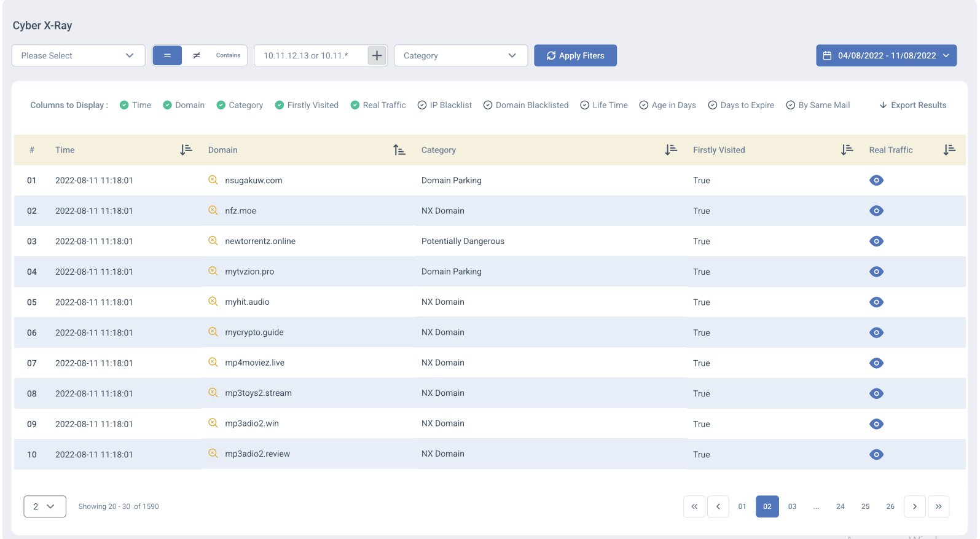
Task: Jump to first page
Action: [x=694, y=506]
